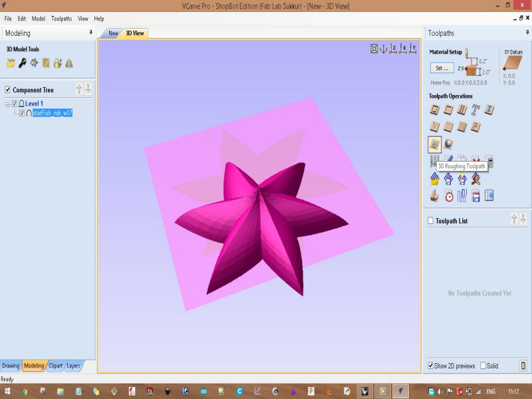Activate the 3D Roughing Toolpath icon

[x=435, y=144]
